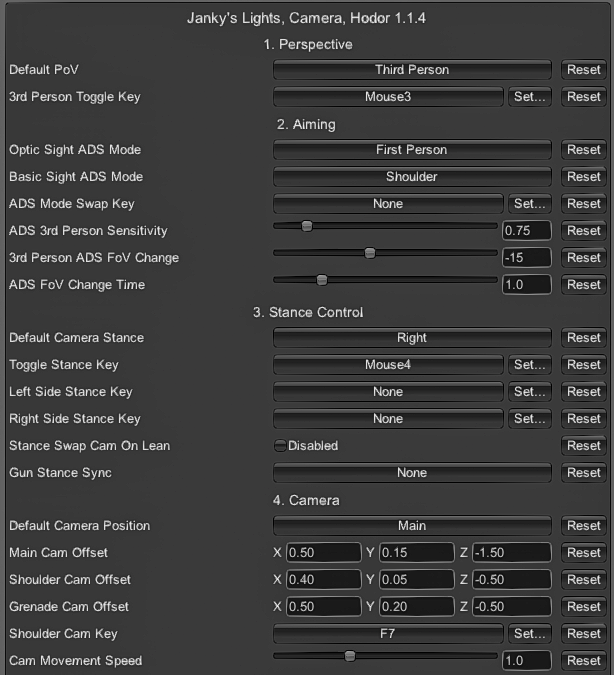Toggle the Stance Swap Cam On Lean checkbox
This screenshot has height=675, width=614.
[x=280, y=446]
